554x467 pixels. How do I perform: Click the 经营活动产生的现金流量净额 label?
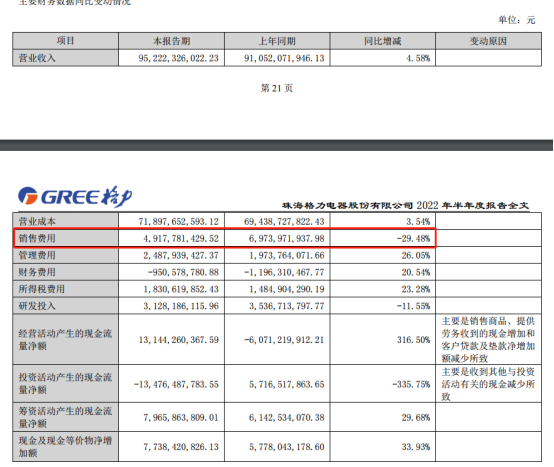65,339
